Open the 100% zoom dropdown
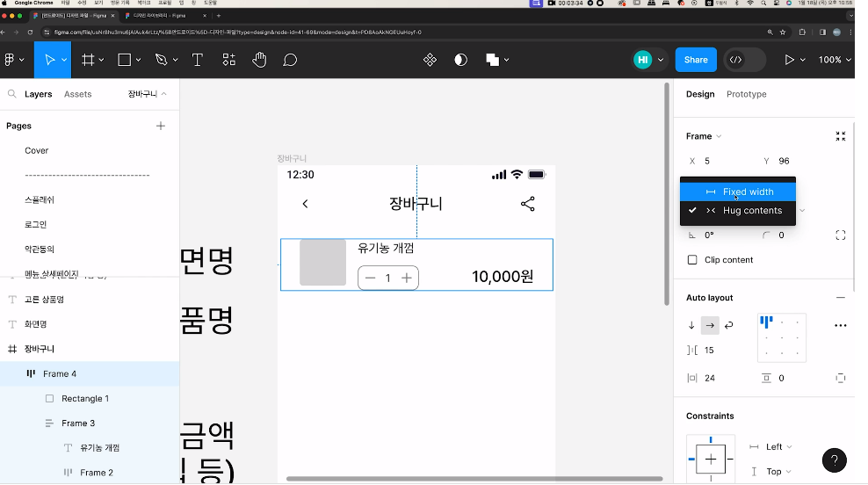The height and width of the screenshot is (485, 868). [835, 60]
